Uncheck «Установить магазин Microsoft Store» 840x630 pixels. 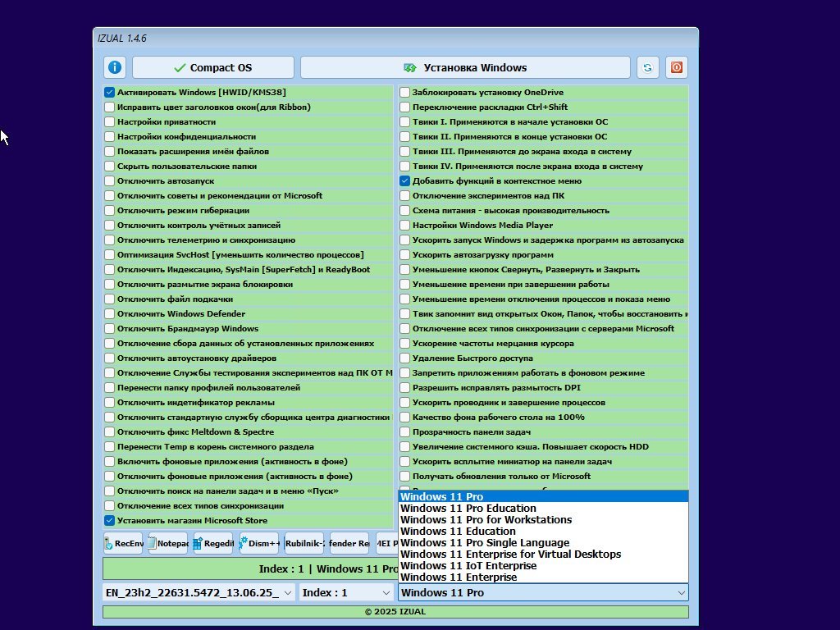[109, 521]
